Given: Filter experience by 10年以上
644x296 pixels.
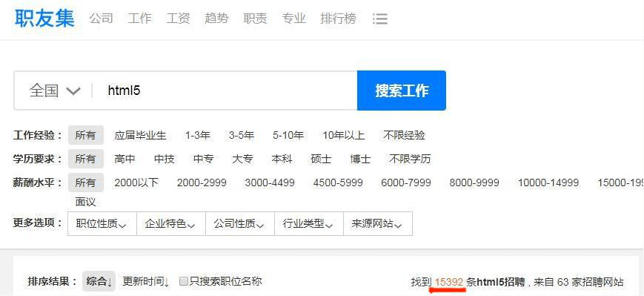Looking at the screenshot, I should 343,135.
